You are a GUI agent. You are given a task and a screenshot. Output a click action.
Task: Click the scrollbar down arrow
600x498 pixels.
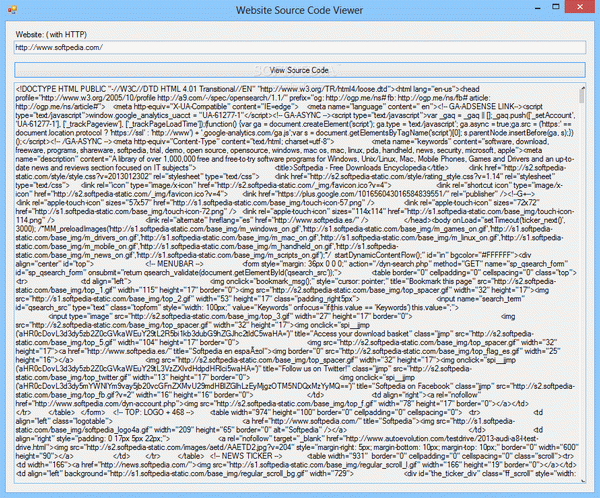(582, 480)
